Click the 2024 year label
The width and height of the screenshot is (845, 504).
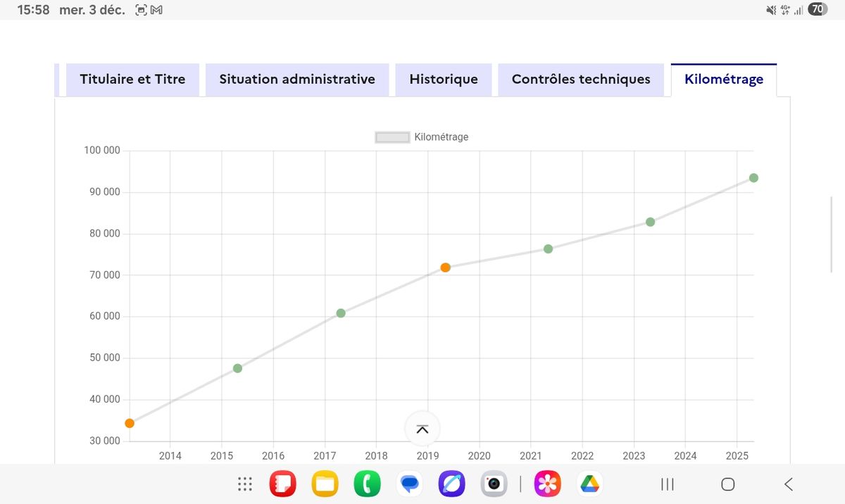(x=685, y=456)
